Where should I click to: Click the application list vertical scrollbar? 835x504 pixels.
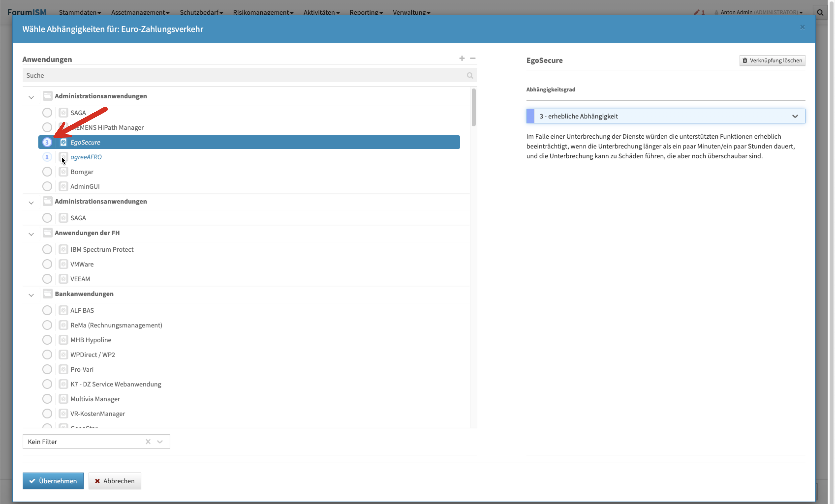click(x=473, y=107)
